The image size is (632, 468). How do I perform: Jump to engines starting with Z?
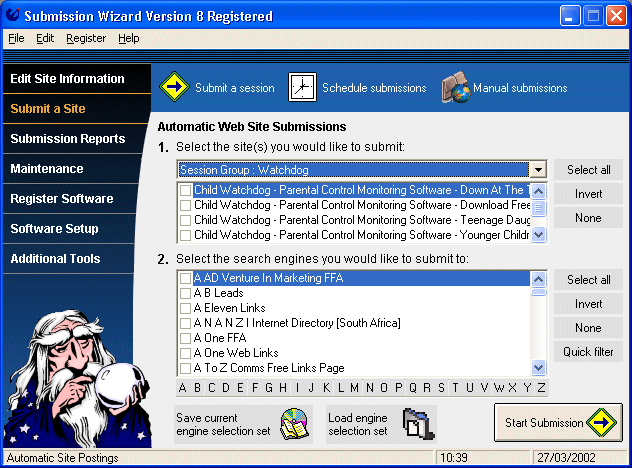541,388
